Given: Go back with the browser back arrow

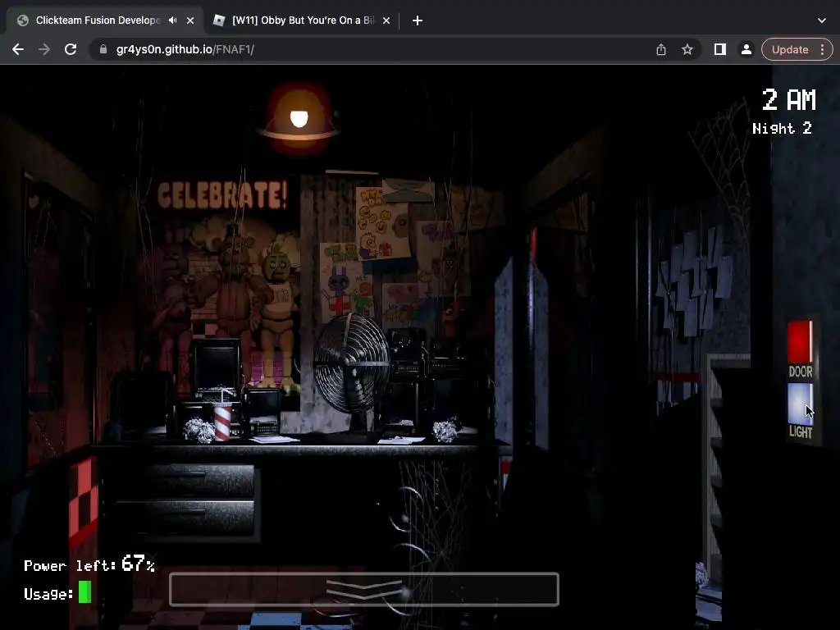Looking at the screenshot, I should pos(18,49).
